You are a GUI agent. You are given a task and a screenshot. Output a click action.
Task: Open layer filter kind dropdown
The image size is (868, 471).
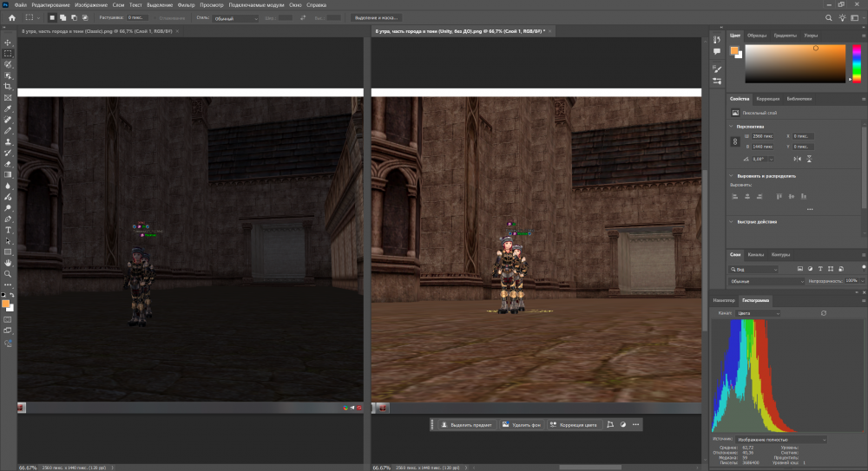[754, 270]
